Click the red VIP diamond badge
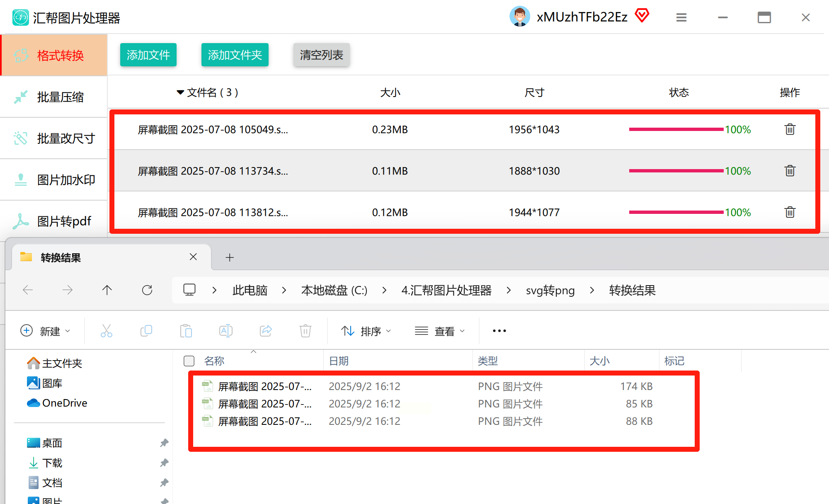Image resolution: width=829 pixels, height=504 pixels. click(642, 16)
